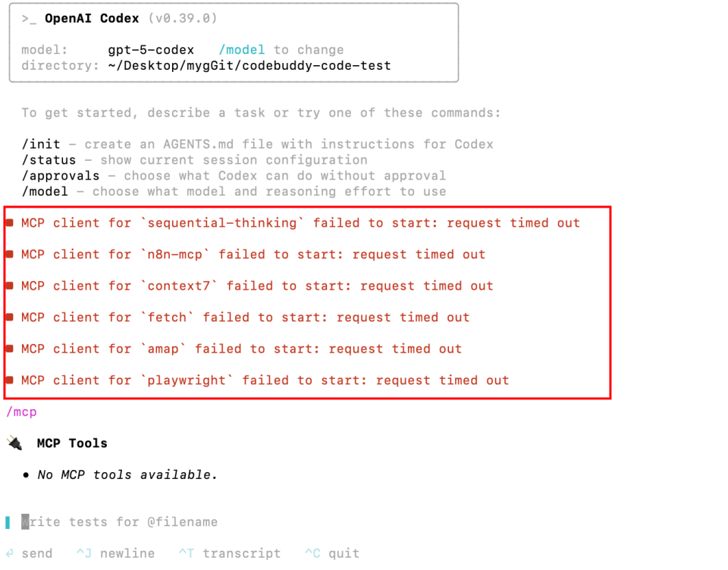Select the red bullet beside playwright error
The image size is (728, 570).
click(10, 381)
